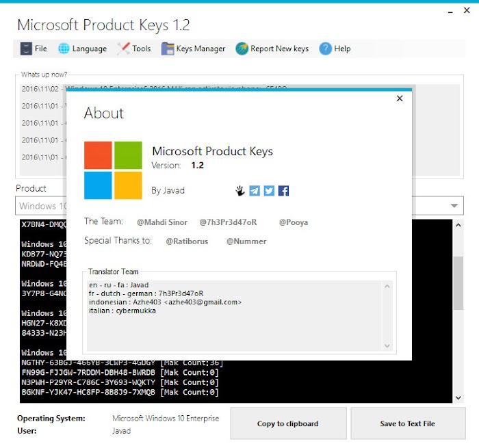Viewport: 479px width, 448px height.
Task: Open the Language menu
Action: (83, 49)
